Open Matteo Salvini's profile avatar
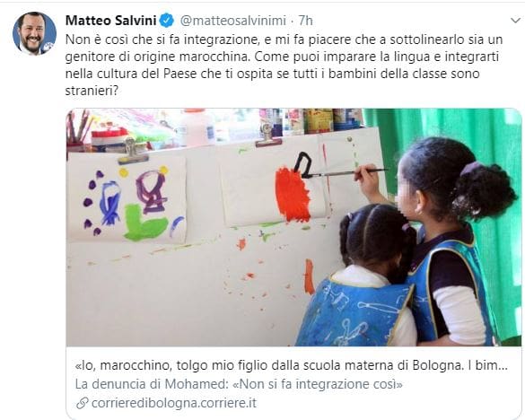Viewport: 525px width, 420px height. click(x=34, y=33)
